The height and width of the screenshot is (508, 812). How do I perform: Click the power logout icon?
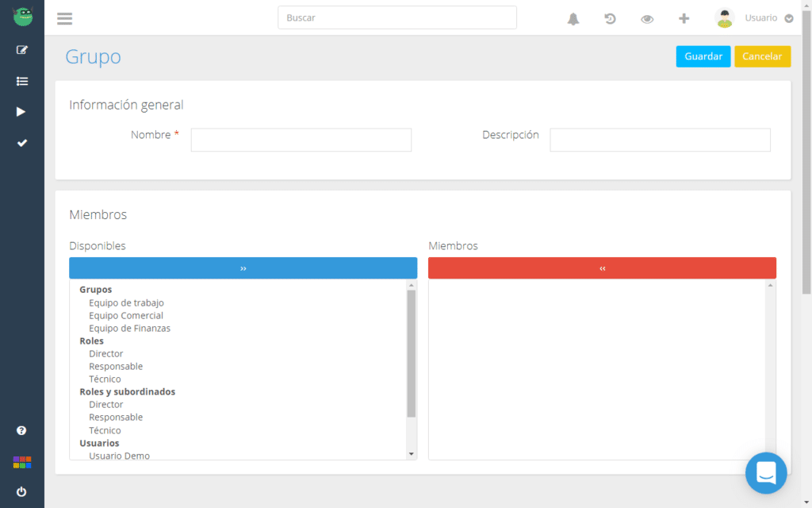pyautogui.click(x=21, y=491)
